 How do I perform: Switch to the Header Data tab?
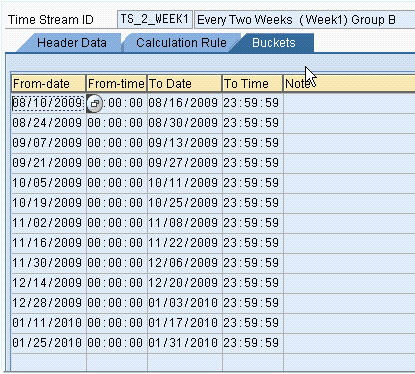[72, 43]
